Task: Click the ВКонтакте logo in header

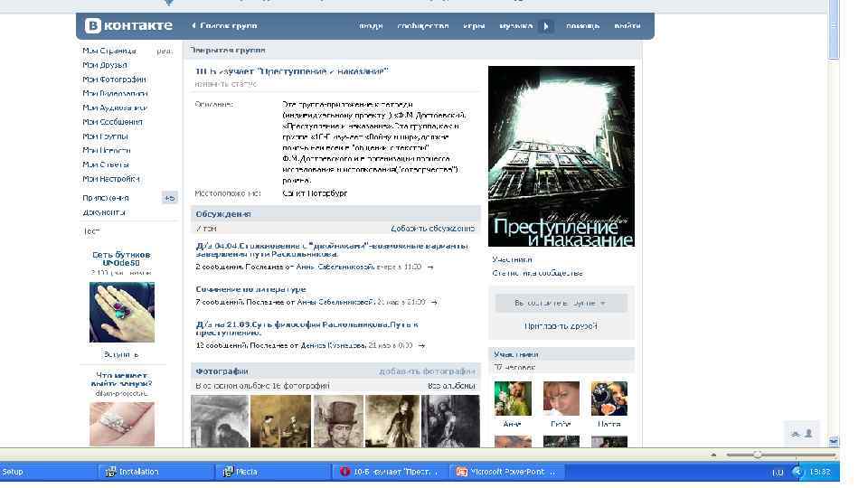Action: [x=128, y=25]
